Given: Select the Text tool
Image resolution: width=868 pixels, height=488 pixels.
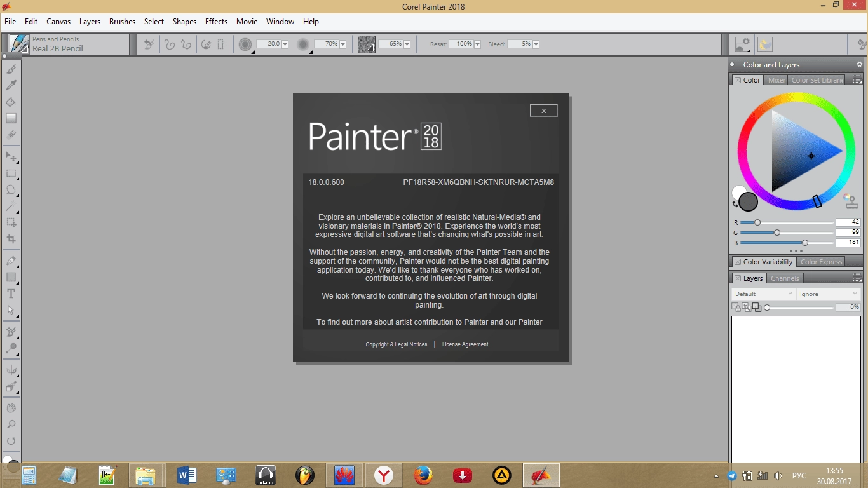Looking at the screenshot, I should point(11,294).
